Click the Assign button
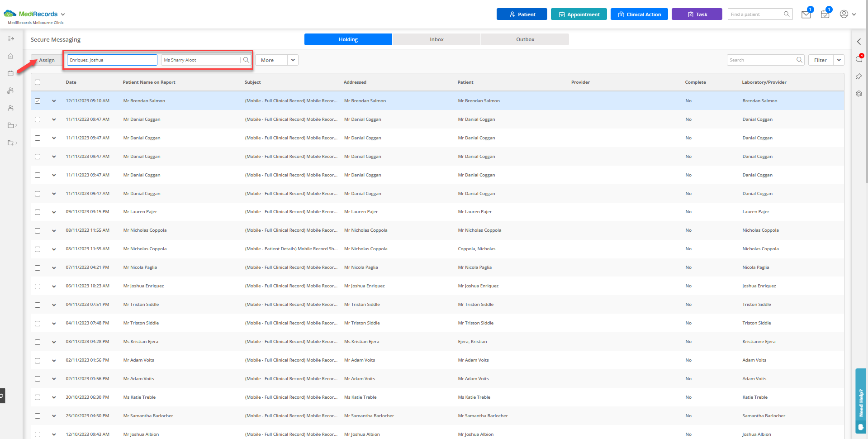The image size is (868, 439). click(46, 60)
